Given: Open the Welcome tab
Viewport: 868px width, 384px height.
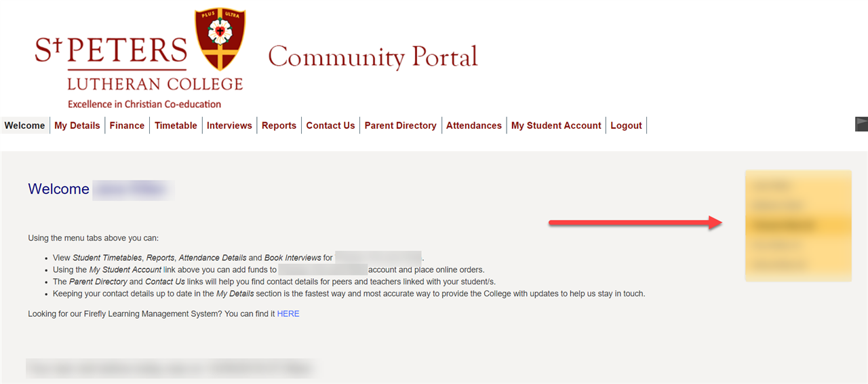Looking at the screenshot, I should click(24, 126).
